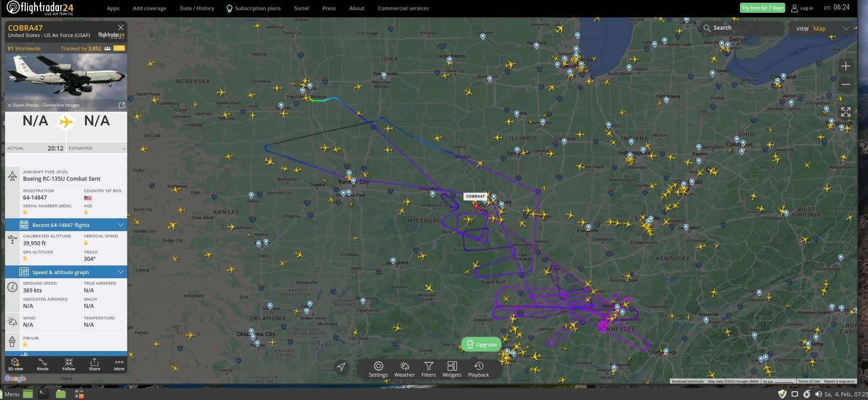Click the #1 Worldwide ranking
The height and width of the screenshot is (400, 868).
(24, 49)
